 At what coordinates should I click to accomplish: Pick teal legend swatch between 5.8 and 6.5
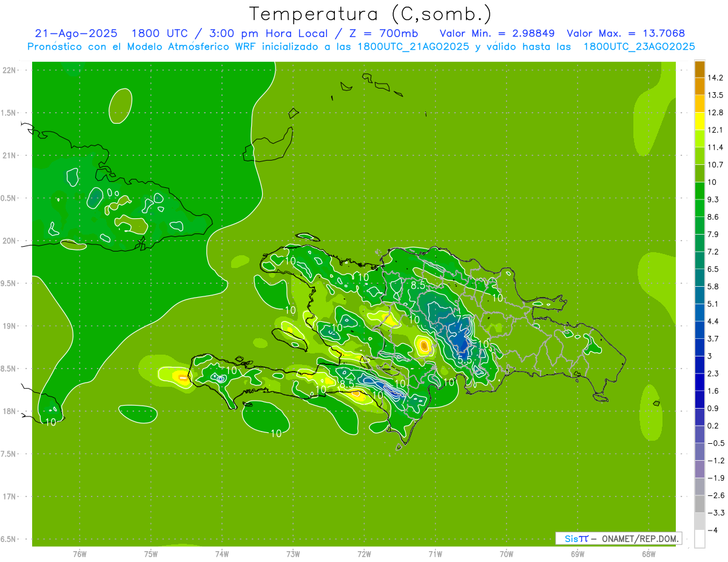tap(699, 278)
